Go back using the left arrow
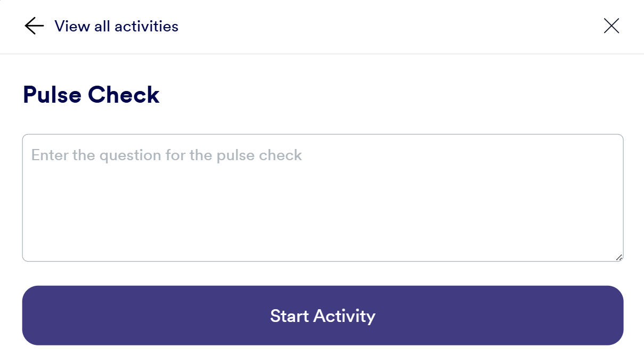Viewport: 644px width, 364px height. pyautogui.click(x=34, y=26)
